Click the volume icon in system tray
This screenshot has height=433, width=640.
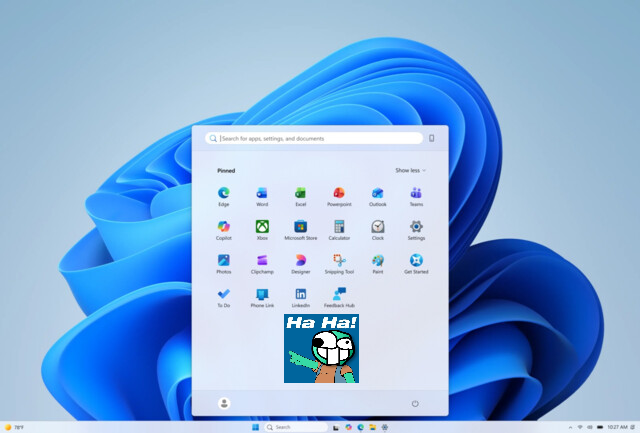click(x=590, y=427)
